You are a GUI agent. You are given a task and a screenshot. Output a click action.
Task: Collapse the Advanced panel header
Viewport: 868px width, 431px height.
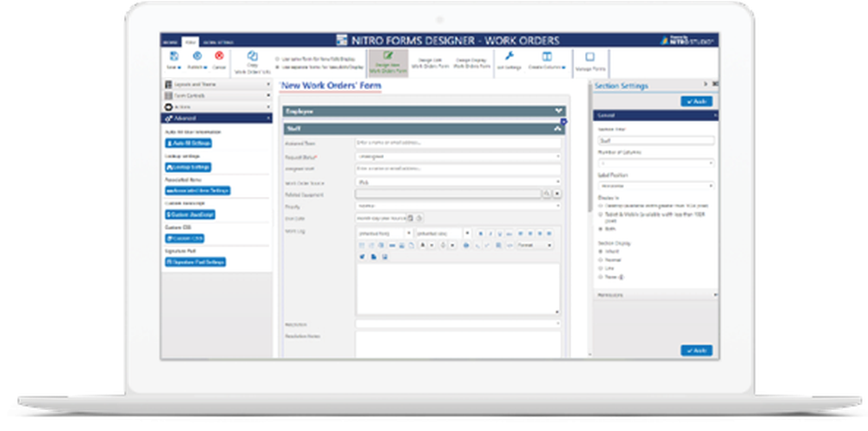click(x=216, y=118)
